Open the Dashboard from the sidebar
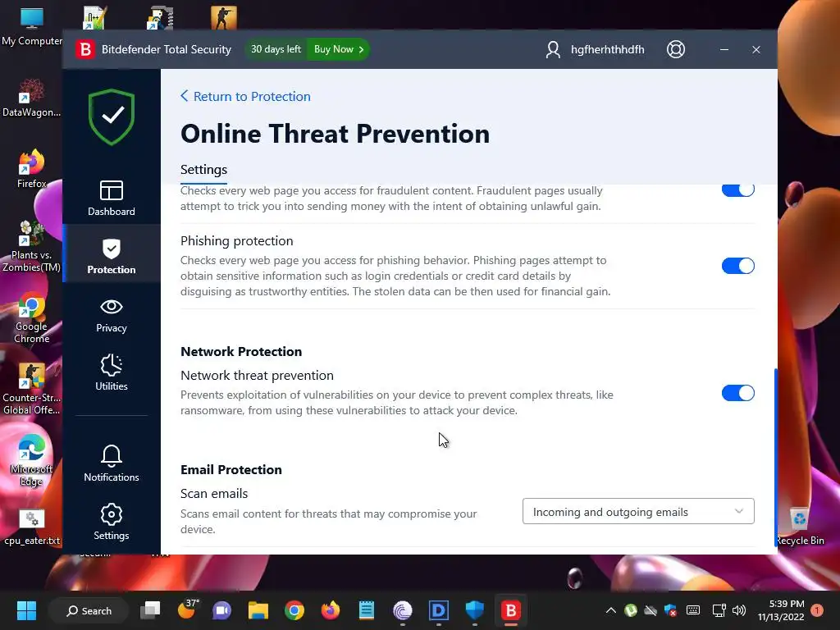This screenshot has width=840, height=630. (112, 199)
